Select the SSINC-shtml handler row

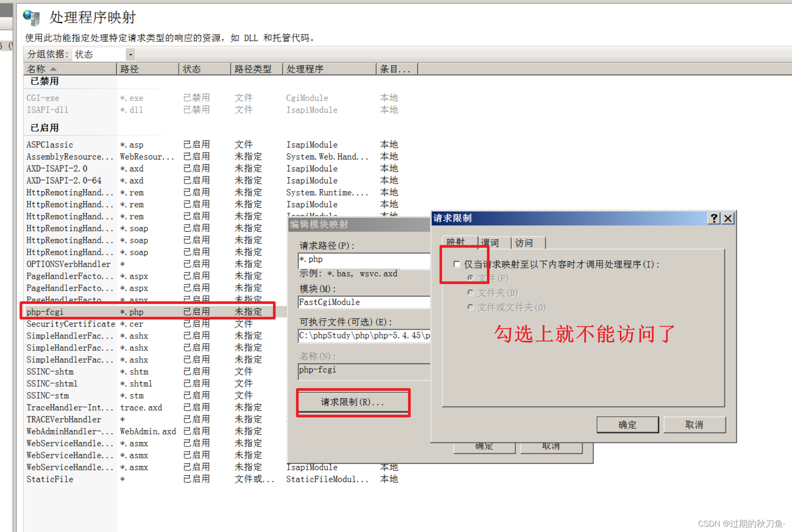click(155, 384)
